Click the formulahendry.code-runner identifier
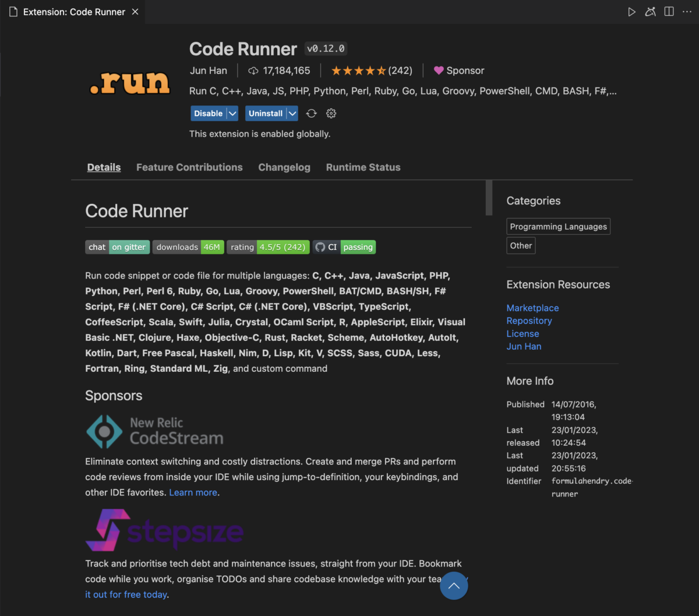Screen dimensions: 699x616 [x=592, y=487]
